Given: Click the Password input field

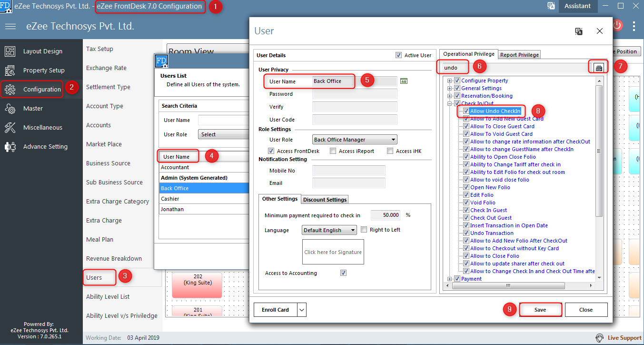Looking at the screenshot, I should (x=355, y=94).
